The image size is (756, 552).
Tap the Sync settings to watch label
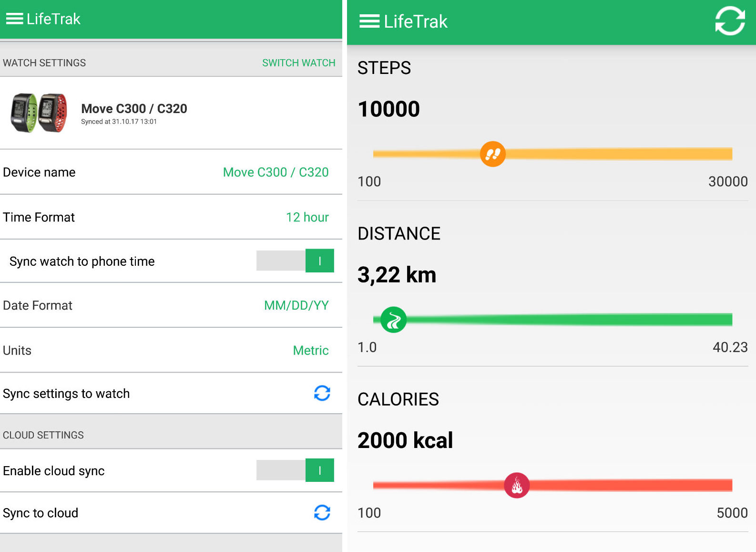66,394
